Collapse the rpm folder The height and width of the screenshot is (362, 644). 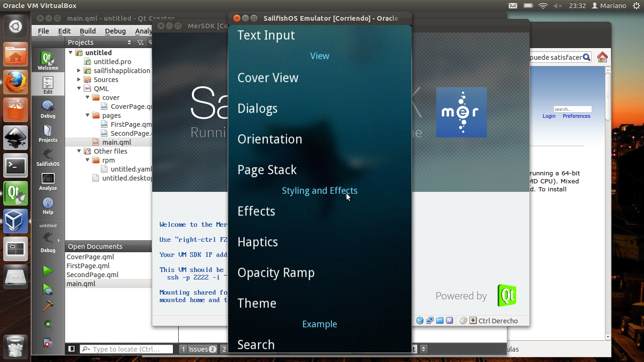click(x=88, y=160)
